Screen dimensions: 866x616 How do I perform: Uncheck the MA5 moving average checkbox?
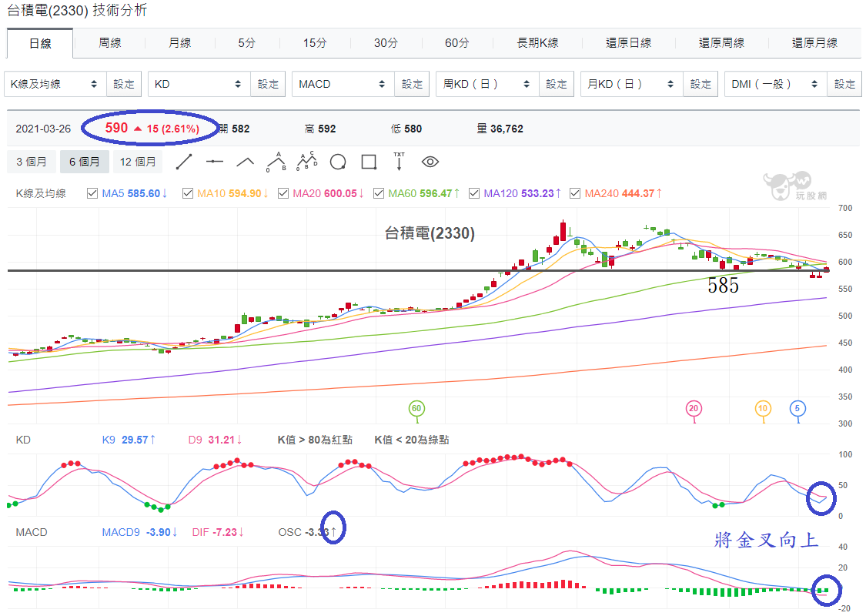[92, 193]
